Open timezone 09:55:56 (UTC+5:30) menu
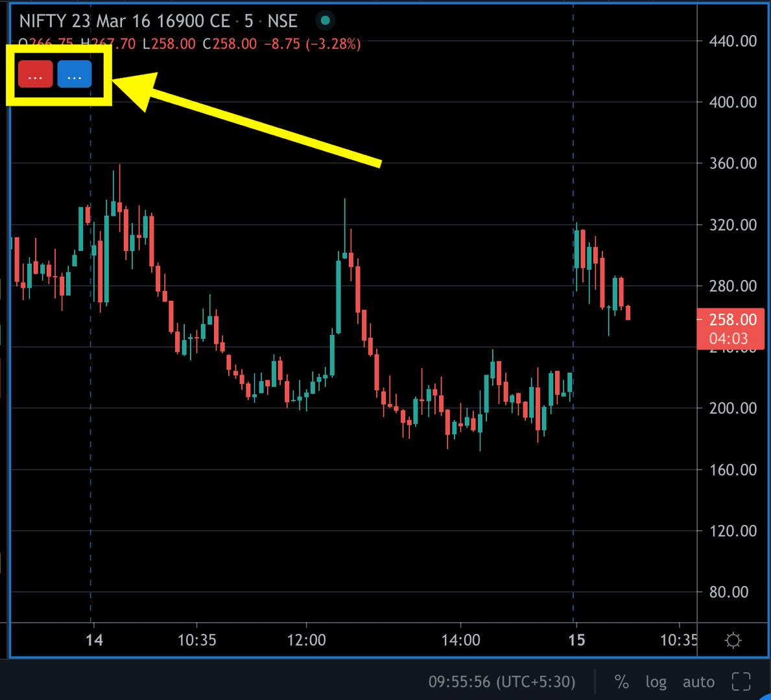771x700 pixels. [x=501, y=682]
